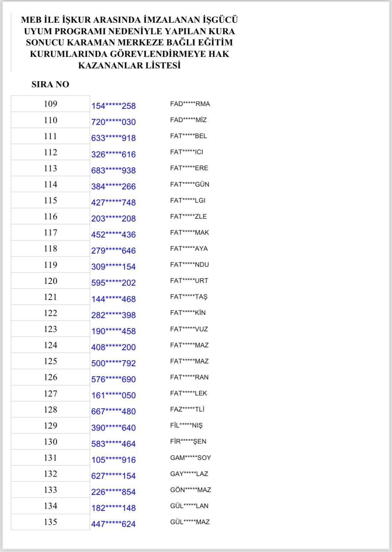Click the name FİR*****ŞEN

188,441
